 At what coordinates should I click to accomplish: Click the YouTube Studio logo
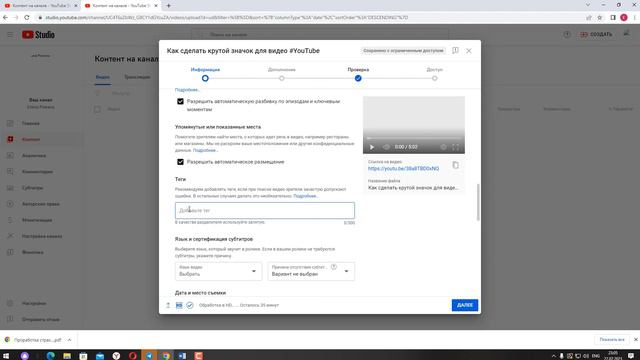[x=38, y=35]
